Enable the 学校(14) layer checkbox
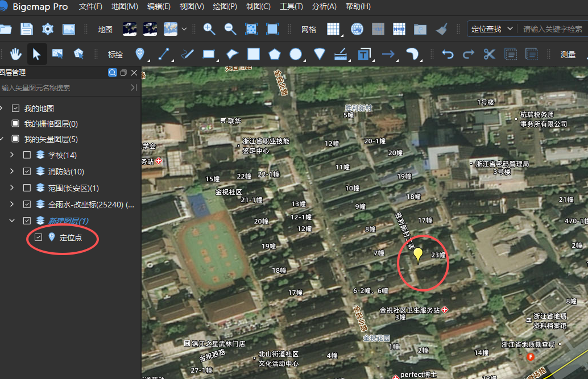 (27, 155)
